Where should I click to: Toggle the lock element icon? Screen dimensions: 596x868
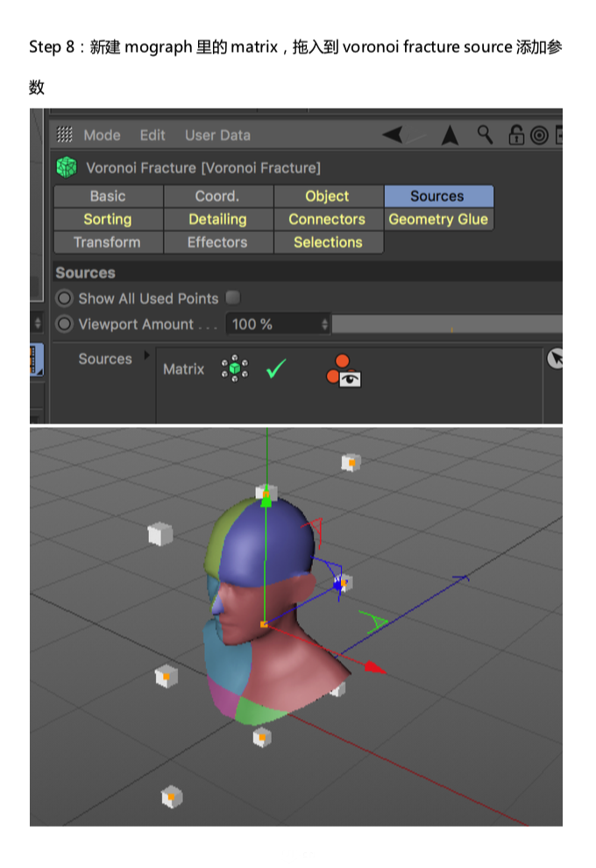coord(515,134)
